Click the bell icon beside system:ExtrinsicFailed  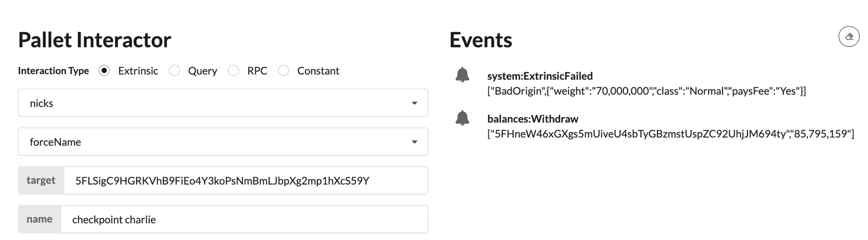coord(462,75)
